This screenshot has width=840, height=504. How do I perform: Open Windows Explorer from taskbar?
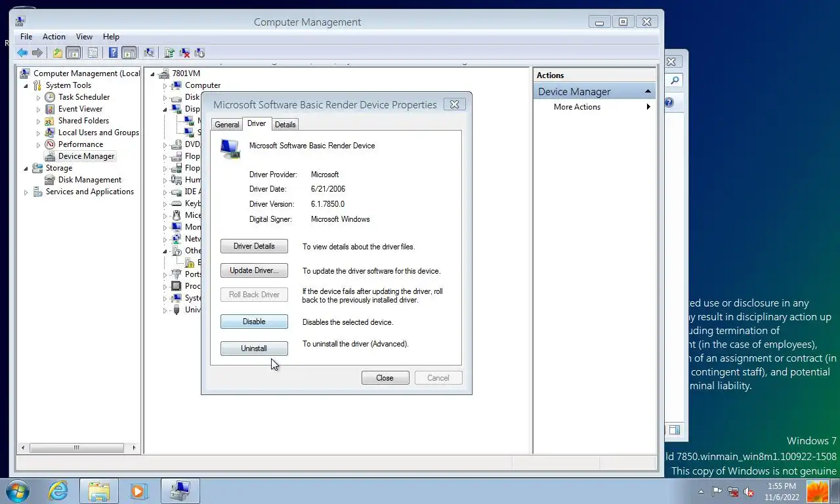pos(99,491)
